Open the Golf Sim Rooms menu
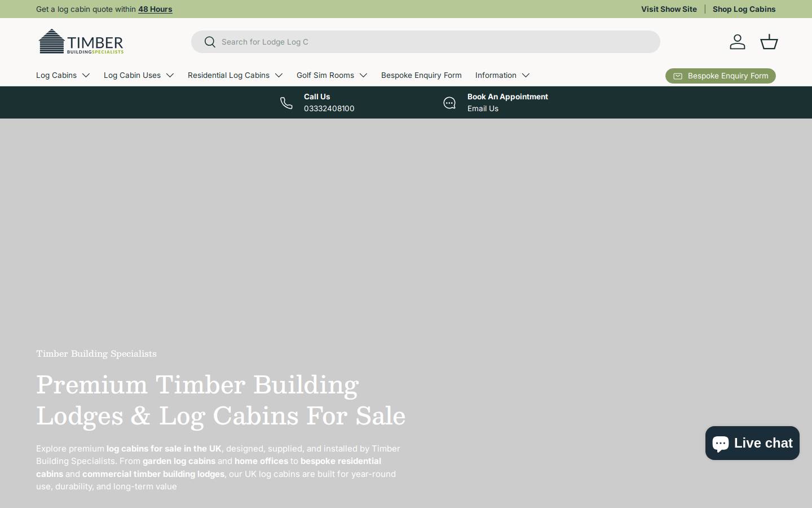 coord(325,75)
